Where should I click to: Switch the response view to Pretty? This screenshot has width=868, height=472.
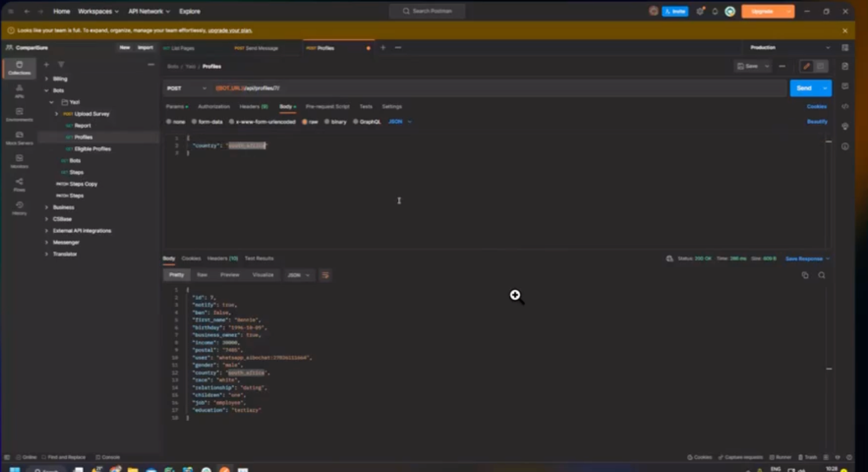click(x=176, y=275)
